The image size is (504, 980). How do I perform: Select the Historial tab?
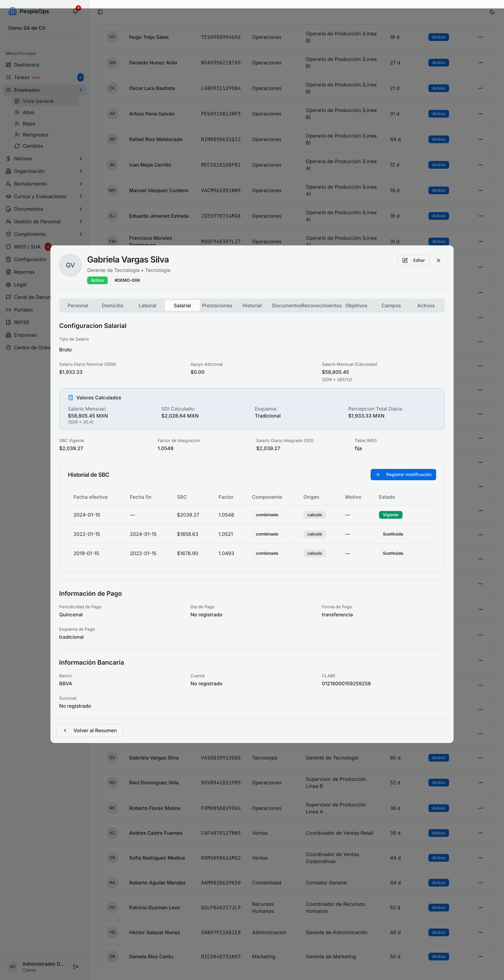tap(252, 306)
